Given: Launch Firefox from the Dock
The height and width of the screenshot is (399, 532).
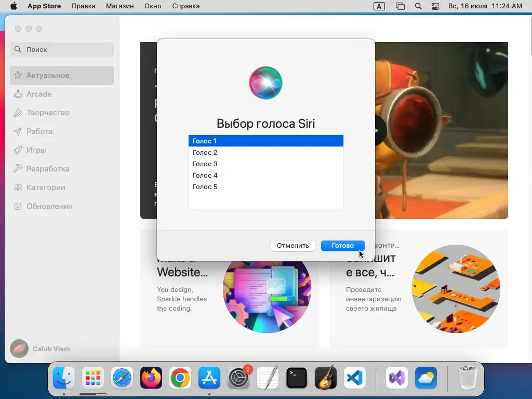Looking at the screenshot, I should click(x=151, y=378).
